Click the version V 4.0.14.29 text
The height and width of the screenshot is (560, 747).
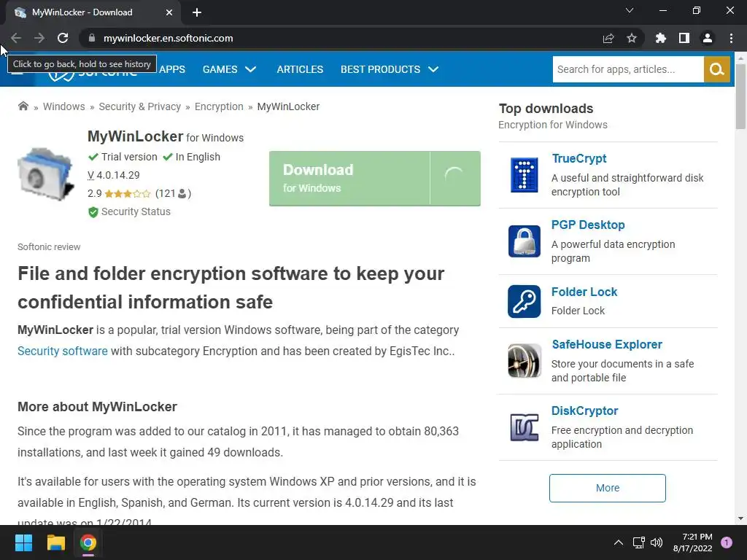coord(113,175)
